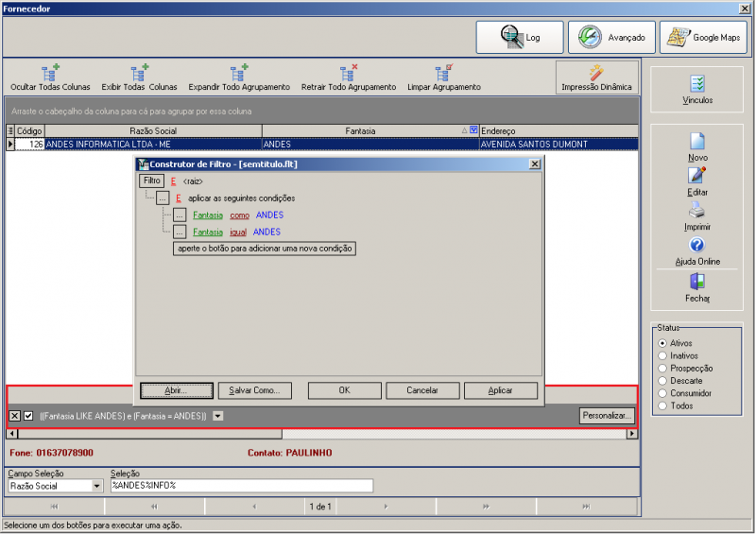
Task: Create a new supplier with Novo
Action: click(697, 147)
